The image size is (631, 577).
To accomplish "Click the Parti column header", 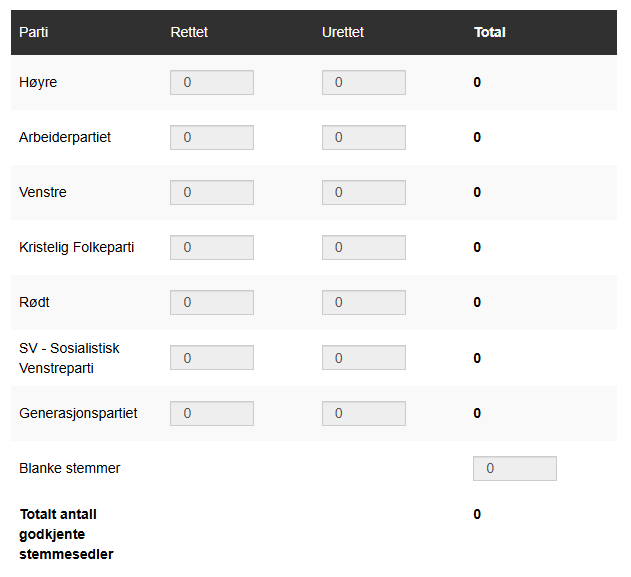I will (x=34, y=32).
